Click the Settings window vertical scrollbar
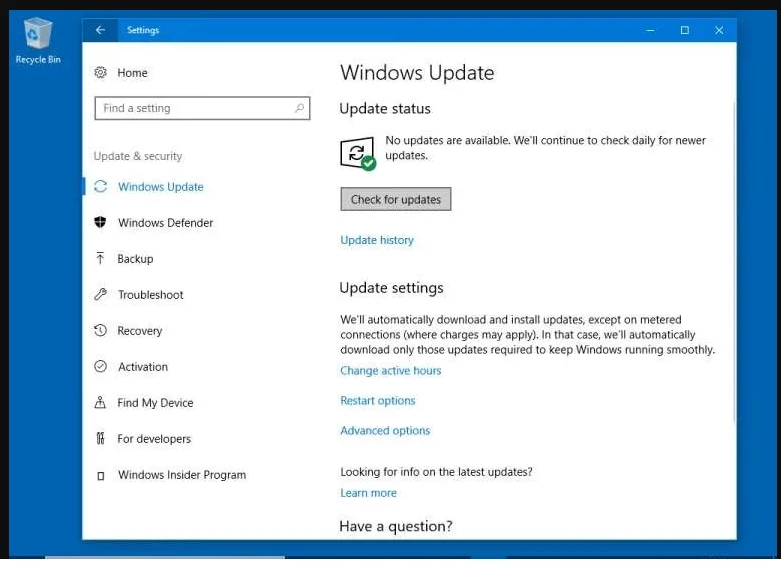Image resolution: width=781 pixels, height=564 pixels. (734, 262)
